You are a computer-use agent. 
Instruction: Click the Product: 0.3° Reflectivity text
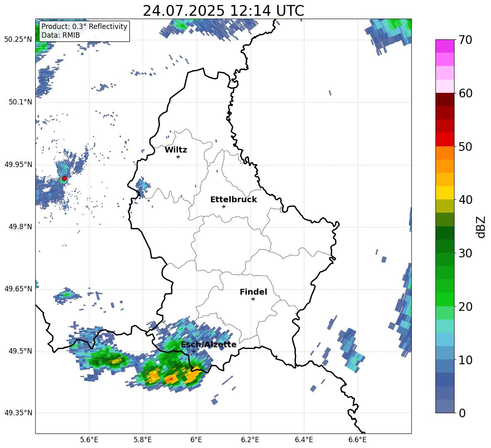(84, 27)
